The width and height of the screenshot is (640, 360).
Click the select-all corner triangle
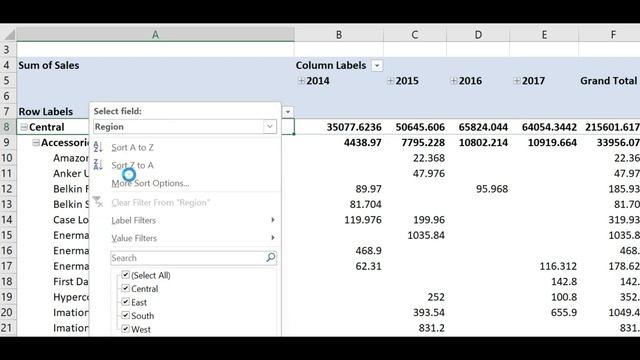pos(10,35)
